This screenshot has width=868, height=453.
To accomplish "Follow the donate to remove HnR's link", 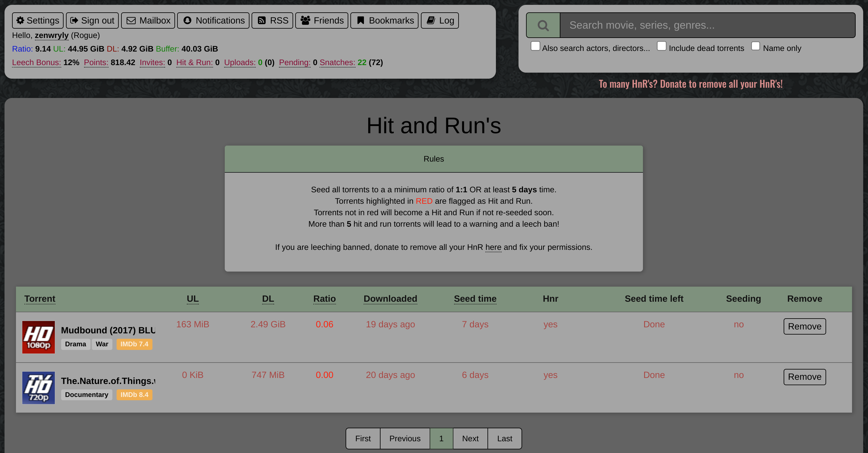I will click(x=691, y=84).
